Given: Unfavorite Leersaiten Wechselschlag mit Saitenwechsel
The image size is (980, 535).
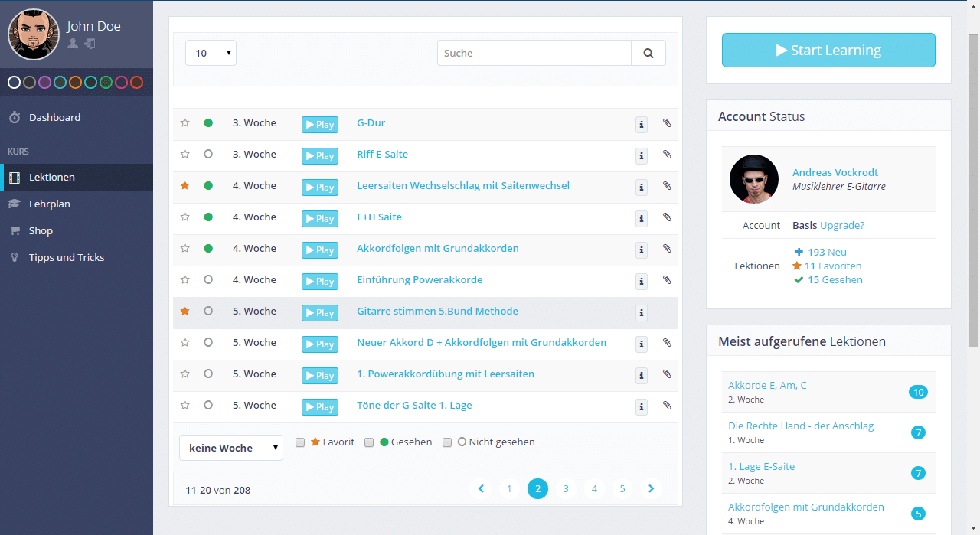Looking at the screenshot, I should click(x=185, y=185).
